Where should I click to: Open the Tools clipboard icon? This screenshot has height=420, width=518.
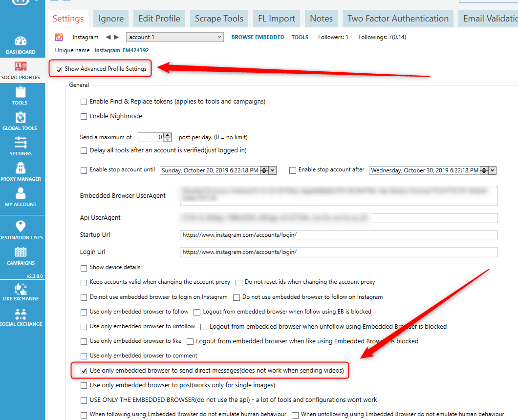click(21, 92)
